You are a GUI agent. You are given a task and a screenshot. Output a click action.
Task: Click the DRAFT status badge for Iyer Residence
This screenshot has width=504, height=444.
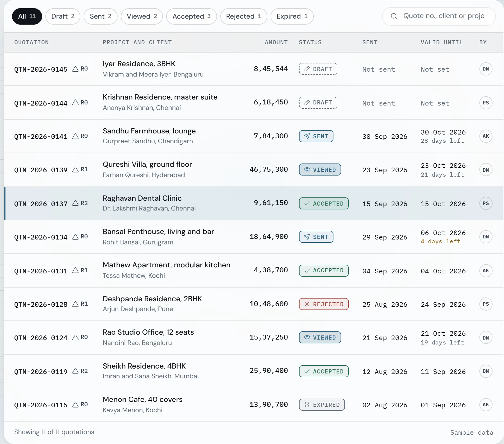[318, 69]
